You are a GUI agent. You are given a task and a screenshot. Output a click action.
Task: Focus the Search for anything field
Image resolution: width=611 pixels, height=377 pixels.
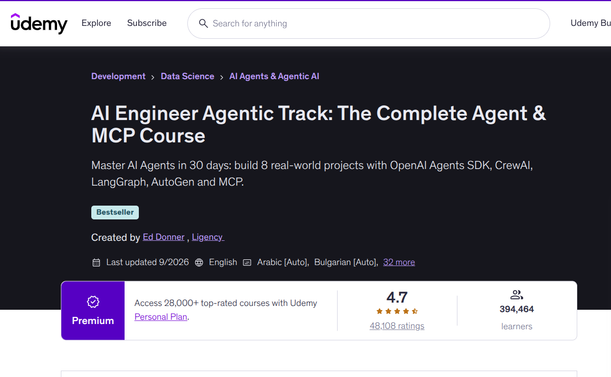click(x=369, y=23)
